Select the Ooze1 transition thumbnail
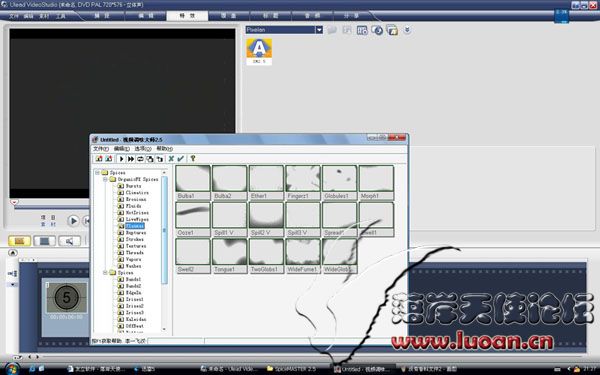This screenshot has width=600, height=375. point(193,219)
